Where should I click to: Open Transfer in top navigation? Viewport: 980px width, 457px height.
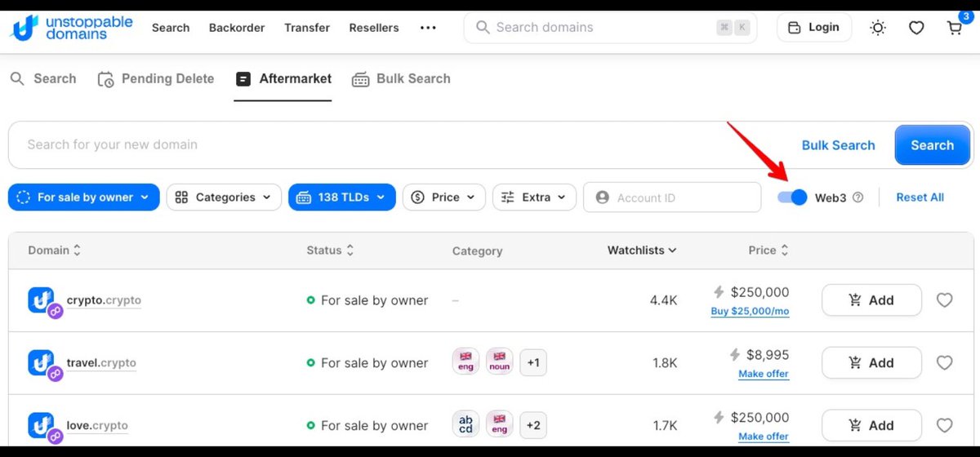(307, 28)
